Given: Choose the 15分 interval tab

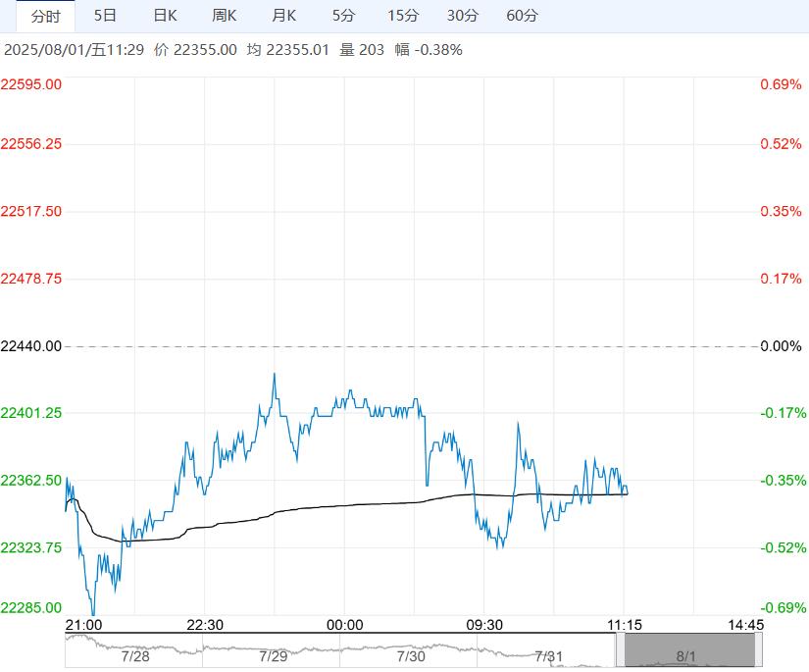Looking at the screenshot, I should (x=402, y=16).
